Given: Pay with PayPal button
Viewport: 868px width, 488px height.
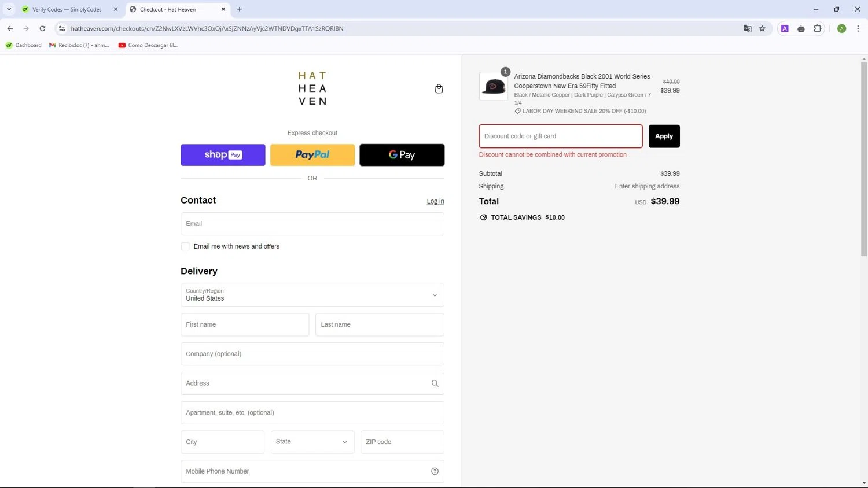Looking at the screenshot, I should [312, 155].
